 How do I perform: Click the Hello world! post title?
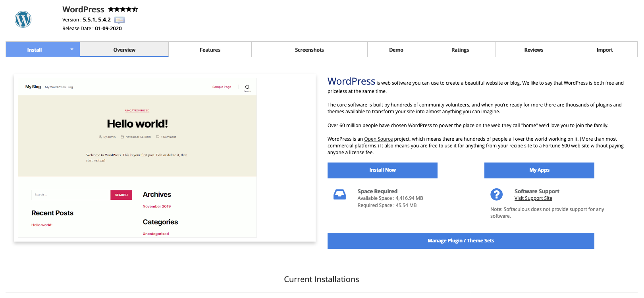137,124
